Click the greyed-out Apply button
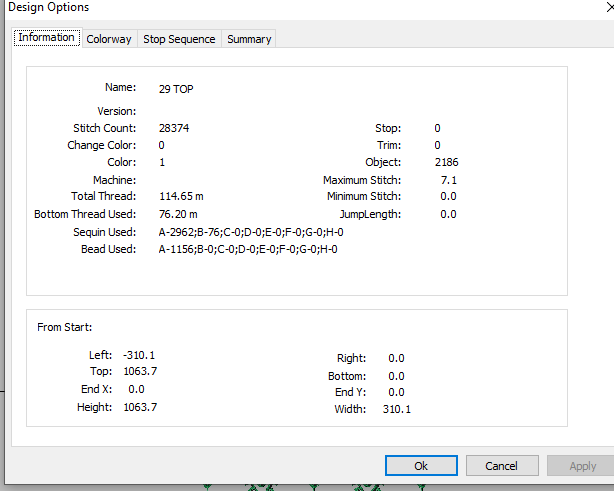Viewport: 614px width, 491px height. point(583,466)
